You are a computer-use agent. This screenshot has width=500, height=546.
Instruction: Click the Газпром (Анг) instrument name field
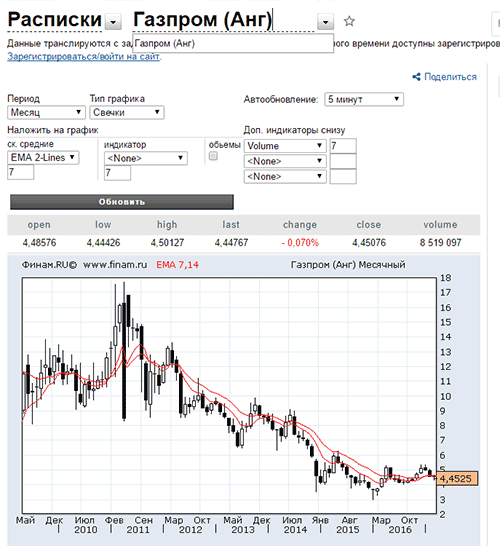(x=224, y=21)
